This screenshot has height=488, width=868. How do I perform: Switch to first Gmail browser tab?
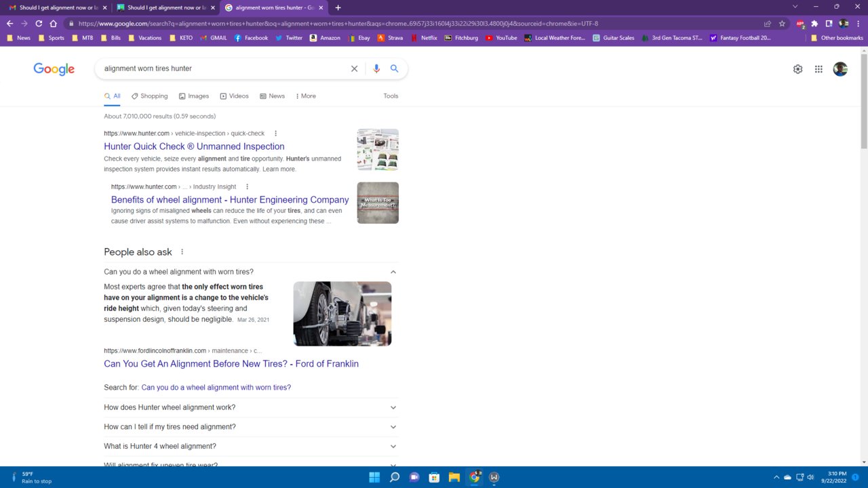click(x=58, y=7)
